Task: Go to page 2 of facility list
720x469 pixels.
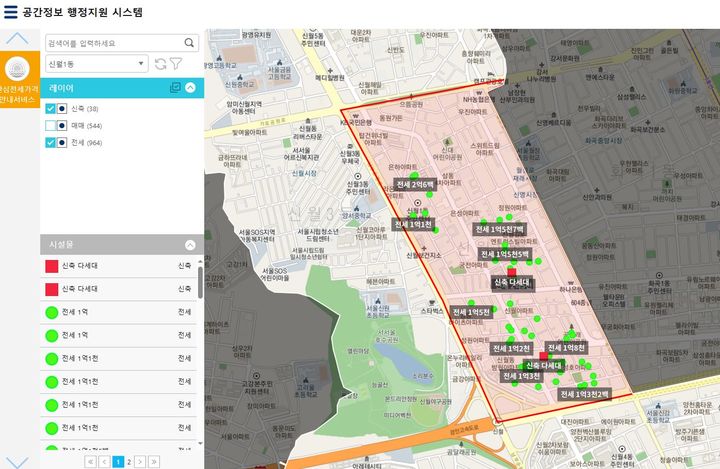Action: click(x=129, y=462)
